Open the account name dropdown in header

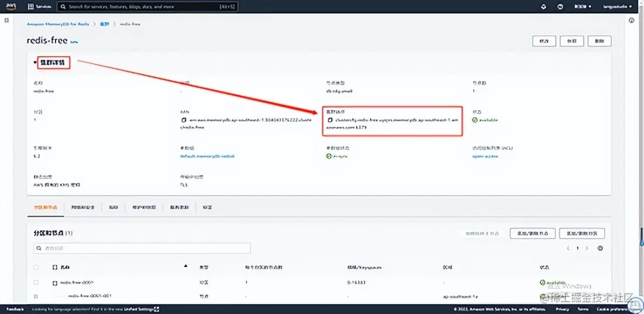[617, 6]
